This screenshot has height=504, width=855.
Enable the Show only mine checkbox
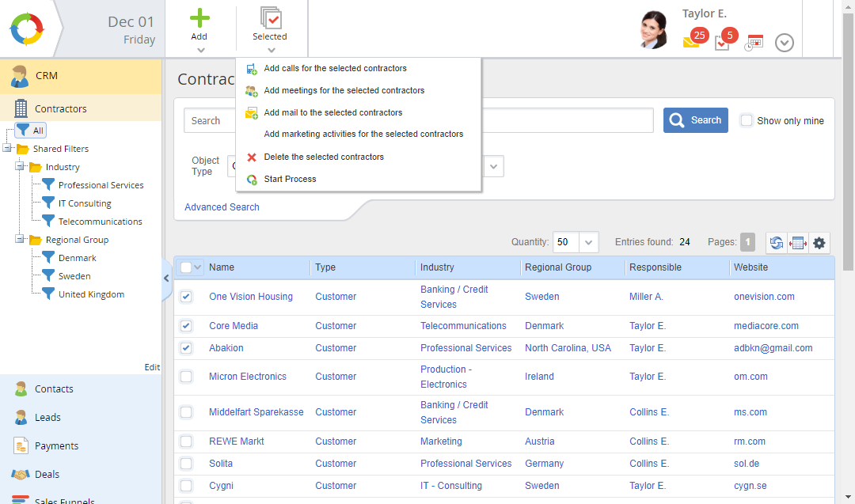[x=746, y=120]
